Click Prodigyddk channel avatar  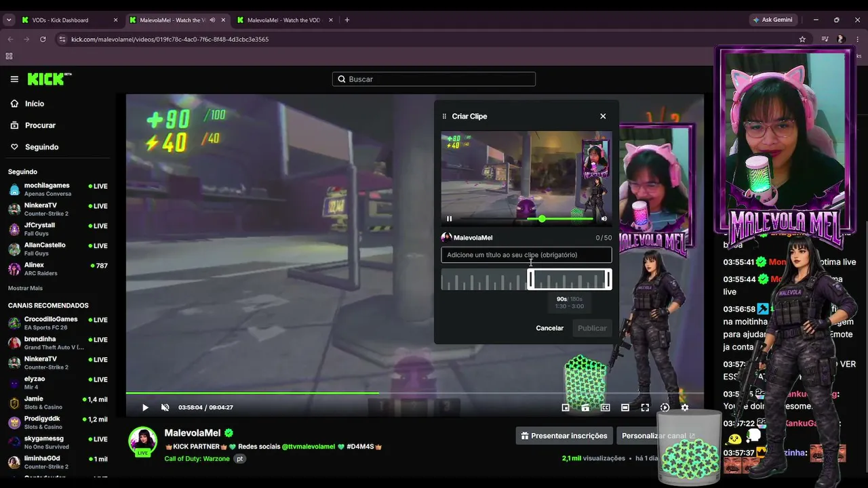(14, 423)
